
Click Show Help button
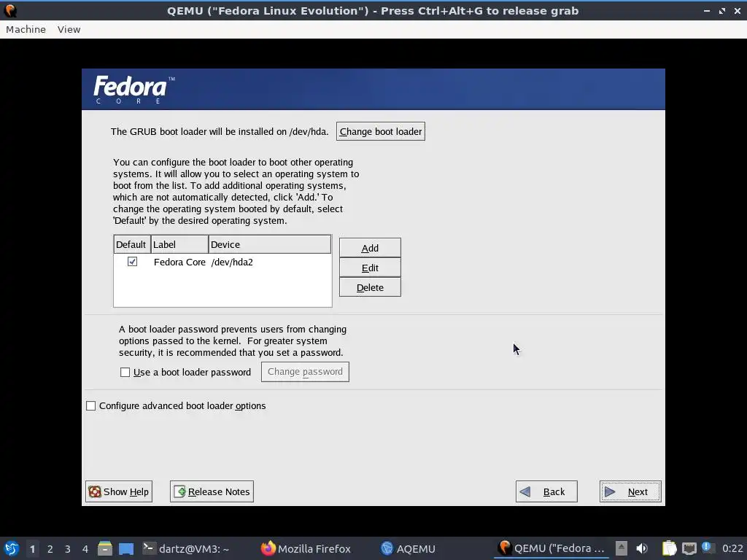click(119, 491)
